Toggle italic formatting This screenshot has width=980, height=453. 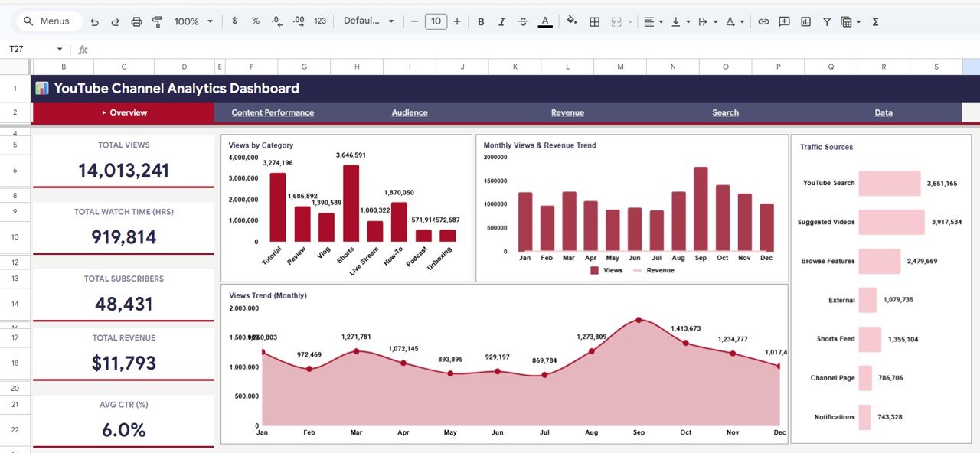point(502,21)
